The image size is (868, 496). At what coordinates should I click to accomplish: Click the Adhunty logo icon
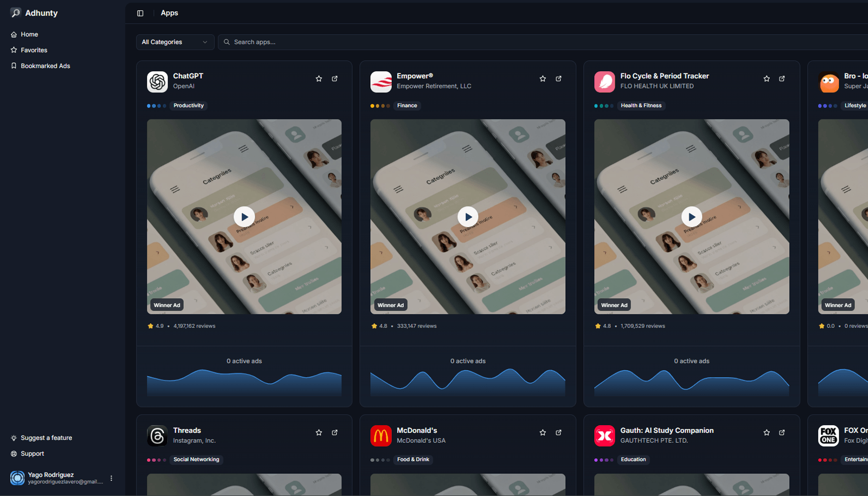click(x=16, y=13)
